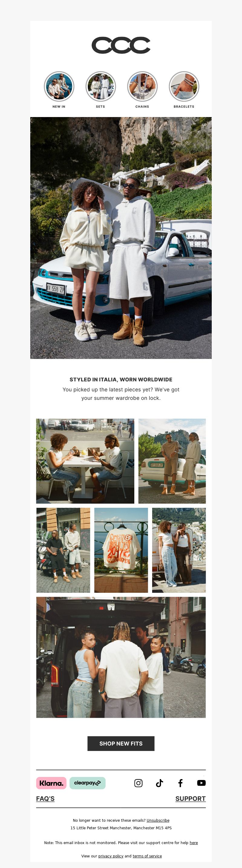Open the SETS circle category
Screen dimensions: 242x868
pyautogui.click(x=100, y=90)
